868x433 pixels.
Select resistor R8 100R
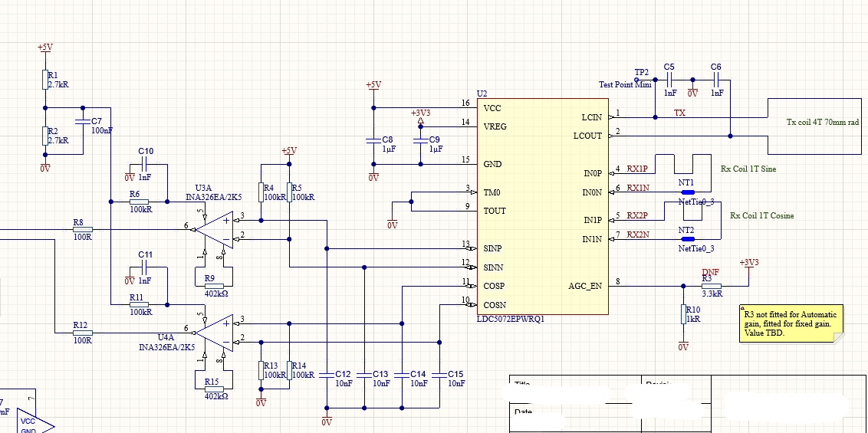[x=83, y=229]
